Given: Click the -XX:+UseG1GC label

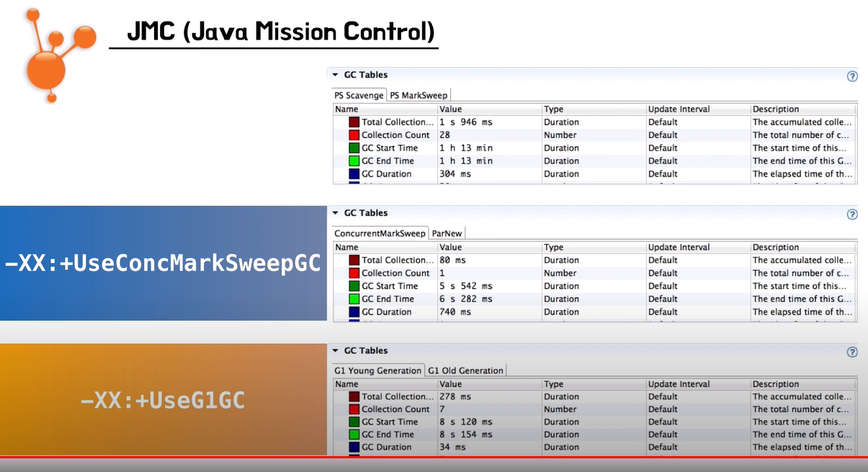Looking at the screenshot, I should tap(163, 400).
